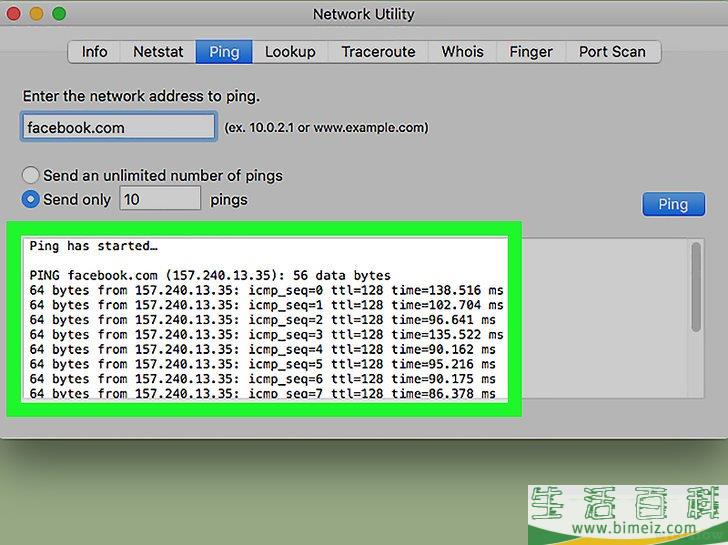Click the icmp_seq=4 time=90.162 ms row
This screenshot has height=545, width=728.
(x=263, y=350)
